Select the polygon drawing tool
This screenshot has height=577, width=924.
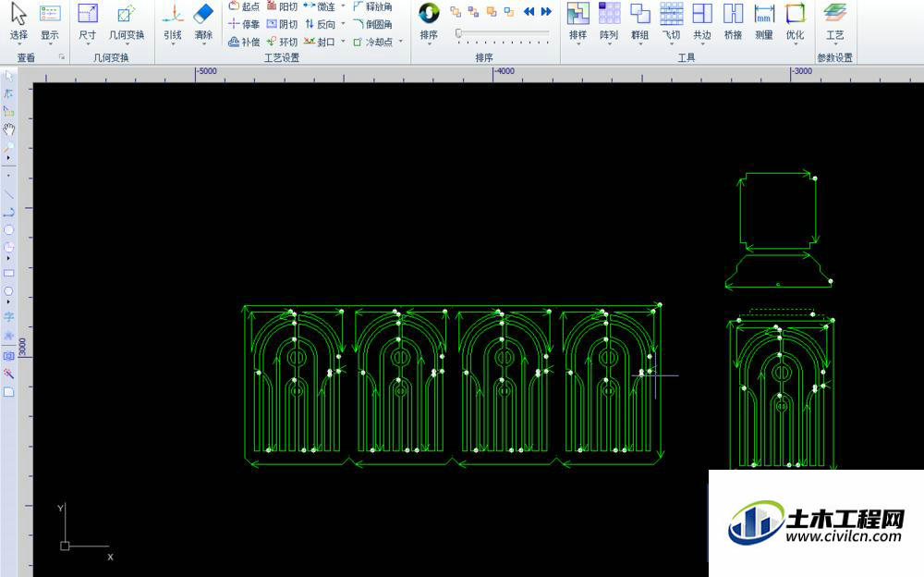8,291
